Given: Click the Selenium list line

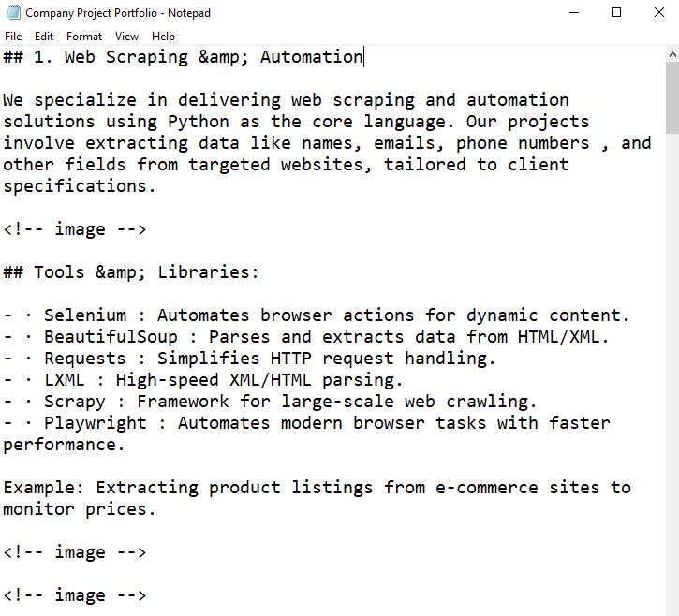Looking at the screenshot, I should [317, 315].
